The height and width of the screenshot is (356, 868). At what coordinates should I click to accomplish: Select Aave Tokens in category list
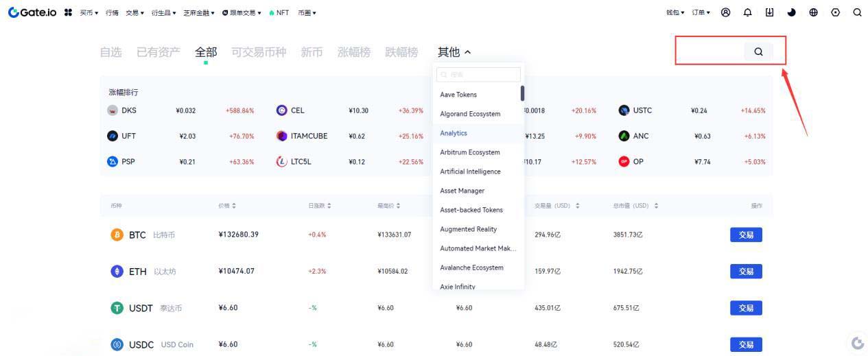pyautogui.click(x=458, y=95)
